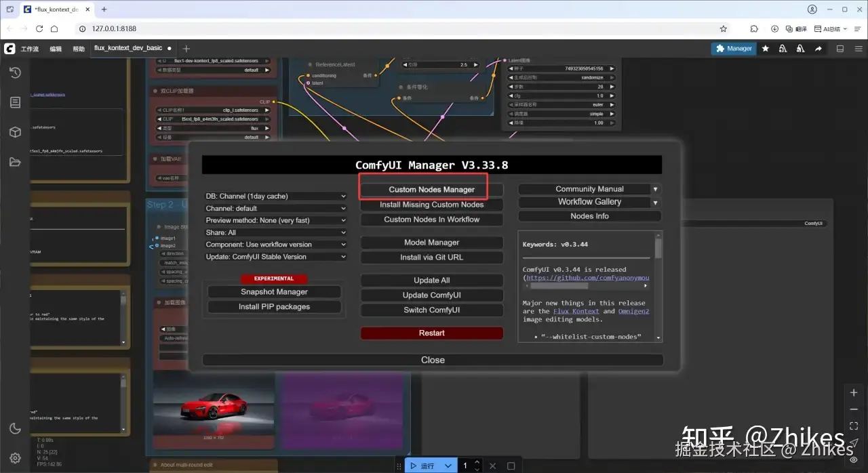Click Custom Nodes In Workflow
The image size is (868, 473).
tap(432, 220)
